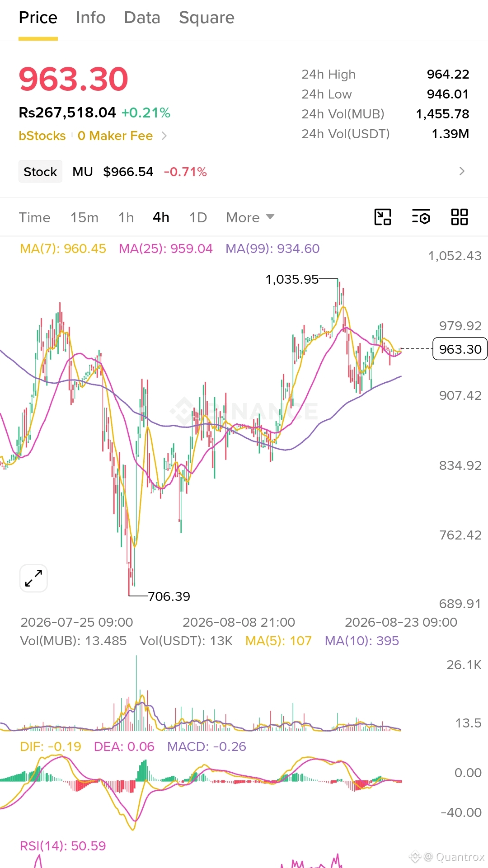488x868 pixels.
Task: Expand chart to fullscreen with arrows icon
Action: 33,578
